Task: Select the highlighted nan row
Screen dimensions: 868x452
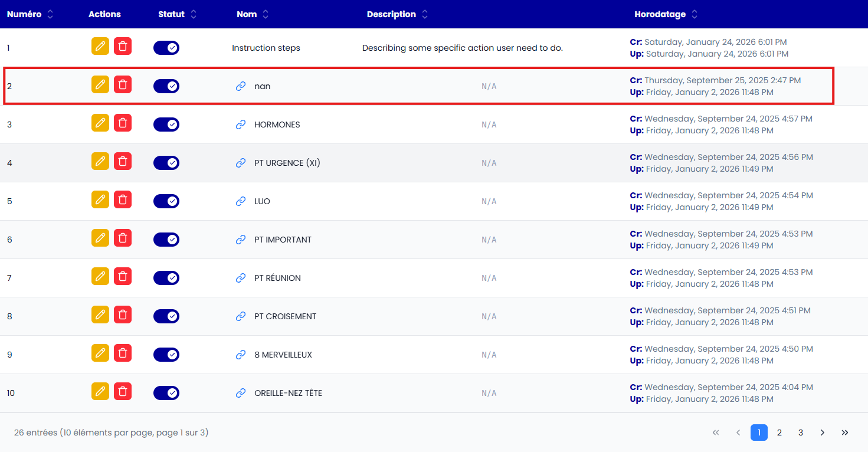Action: pos(413,86)
